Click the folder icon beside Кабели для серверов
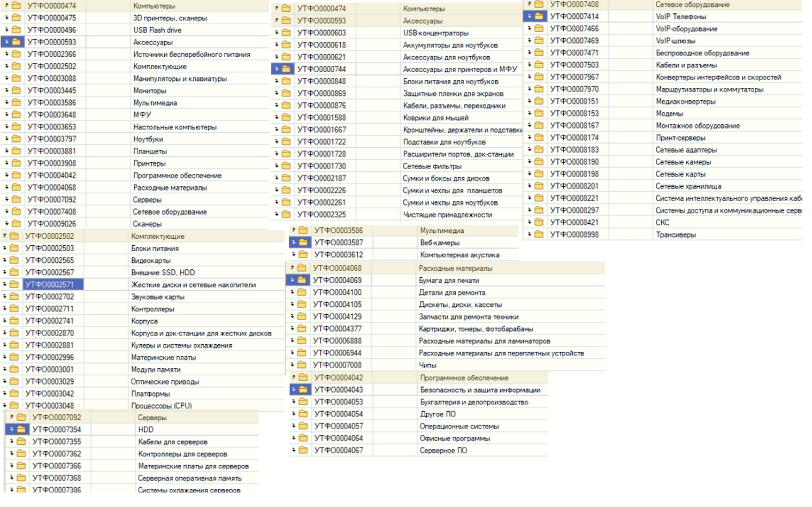Image resolution: width=812 pixels, height=507 pixels. click(x=21, y=442)
